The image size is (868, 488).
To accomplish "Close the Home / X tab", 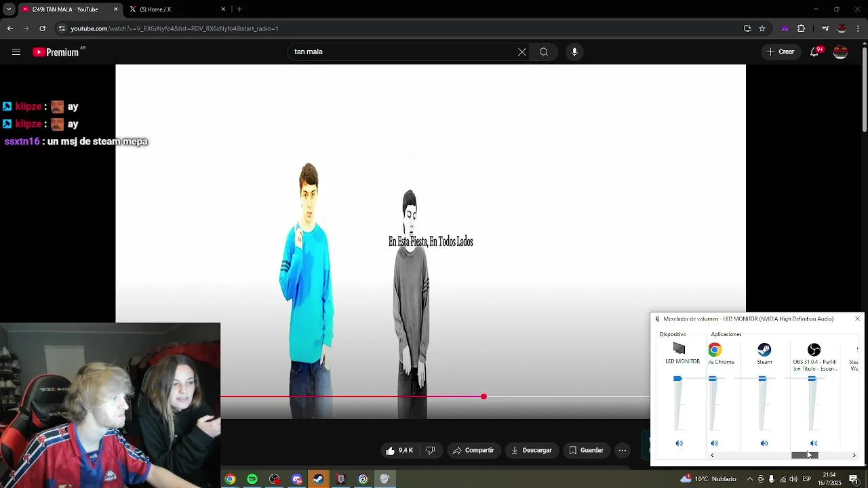I will (x=223, y=9).
